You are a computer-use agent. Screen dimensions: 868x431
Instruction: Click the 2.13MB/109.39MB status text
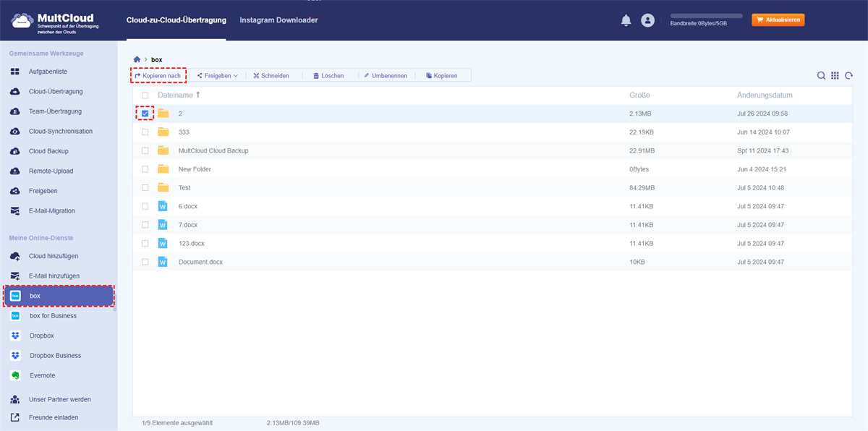(x=293, y=422)
